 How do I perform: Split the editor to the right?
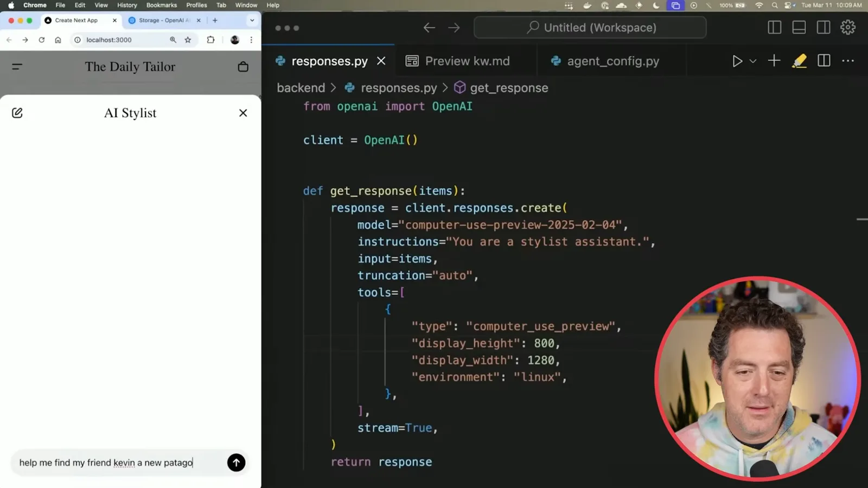pos(824,61)
